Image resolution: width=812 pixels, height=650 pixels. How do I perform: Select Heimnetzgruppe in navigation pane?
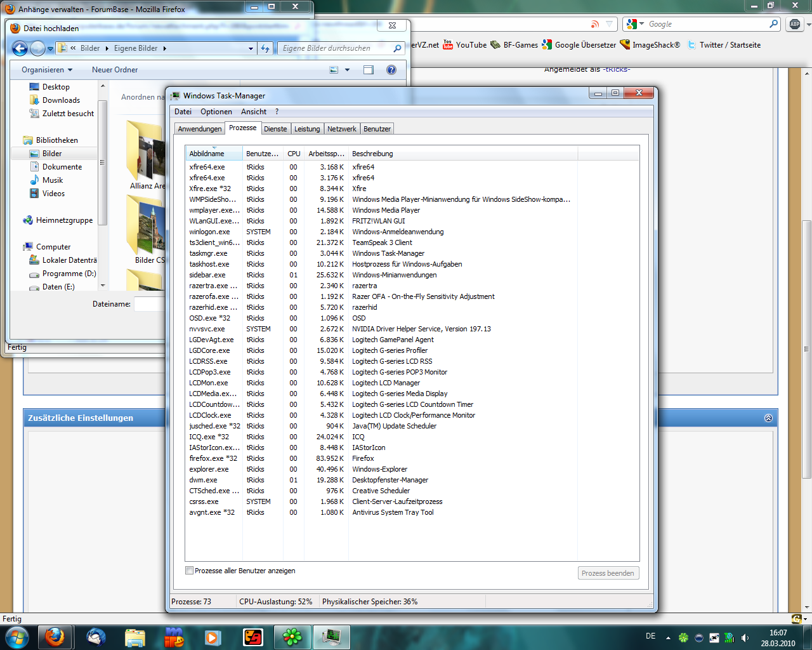click(x=57, y=220)
